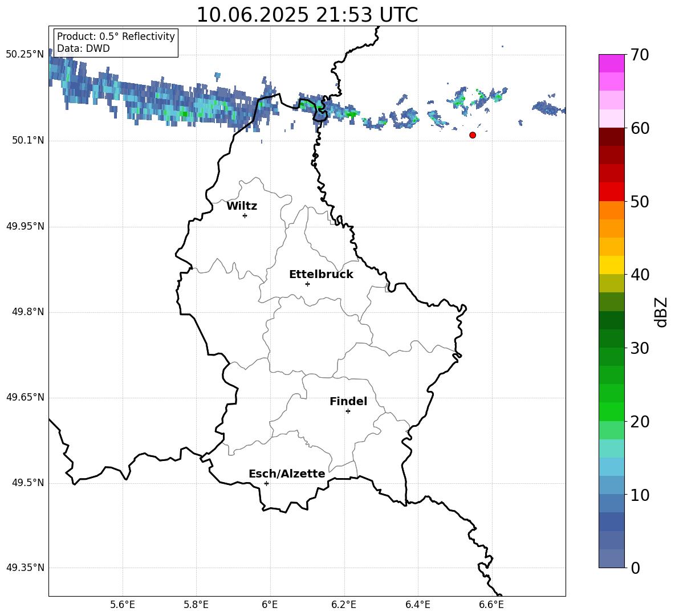The width and height of the screenshot is (675, 616).
Task: Click the colorbar tick label 40
Action: 640,275
